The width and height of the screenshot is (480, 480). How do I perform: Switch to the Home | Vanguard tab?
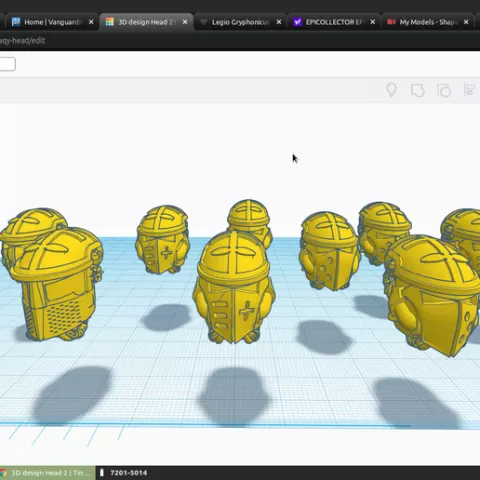pos(53,22)
